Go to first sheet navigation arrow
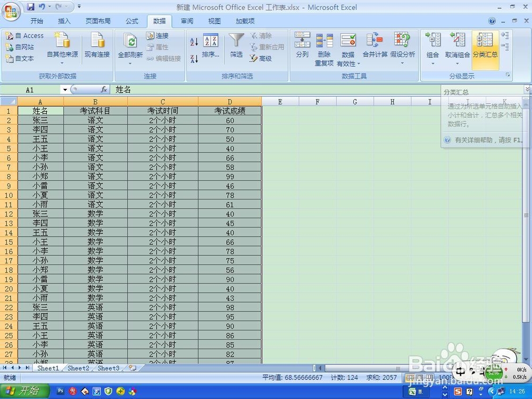 coord(5,368)
